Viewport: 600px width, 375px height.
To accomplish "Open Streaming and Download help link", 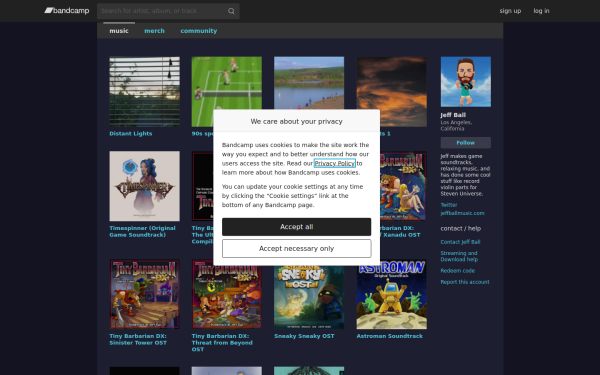I will [x=459, y=256].
